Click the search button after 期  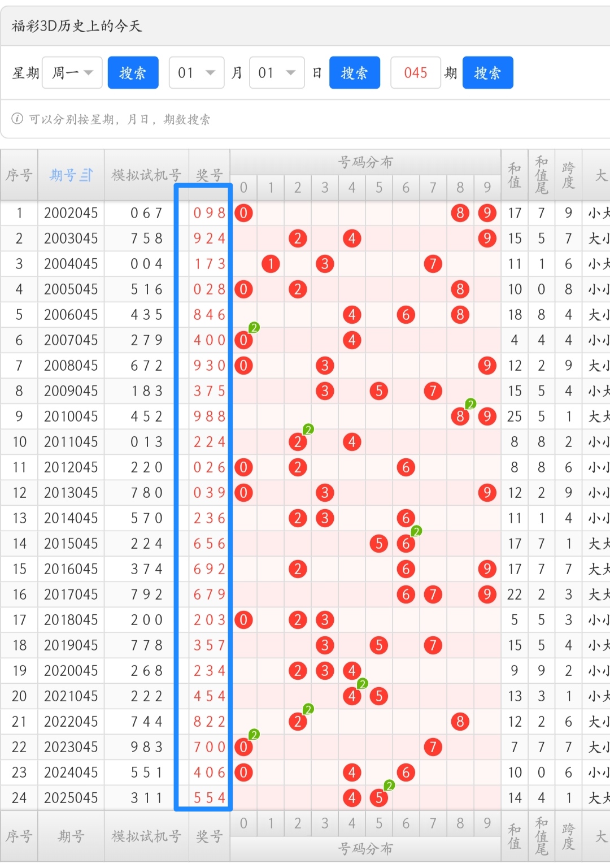click(x=487, y=73)
